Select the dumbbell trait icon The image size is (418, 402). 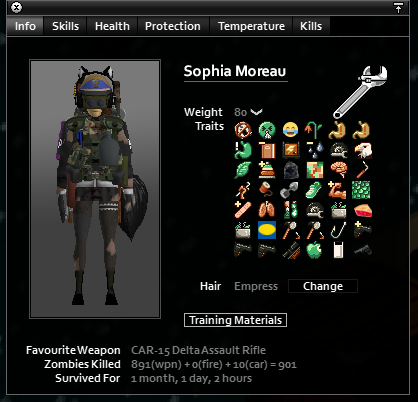click(290, 190)
